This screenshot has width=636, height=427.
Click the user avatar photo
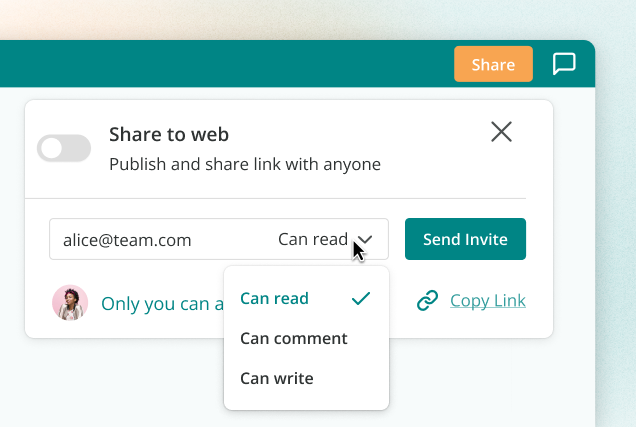click(70, 303)
